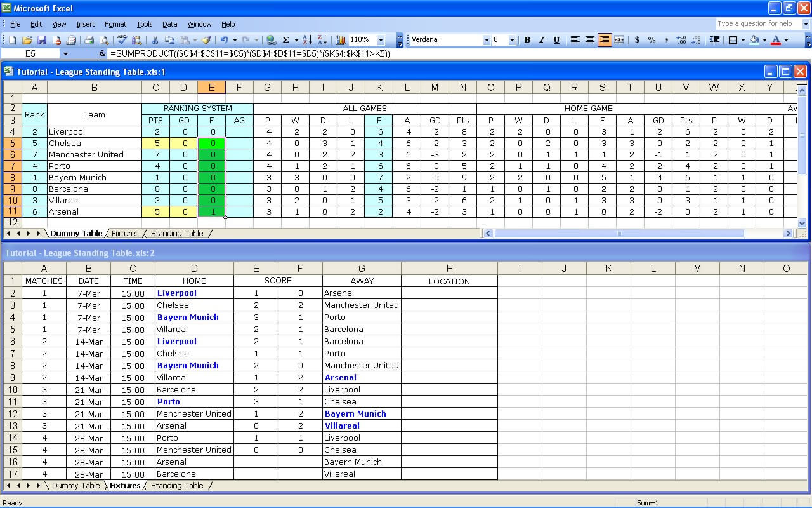Toggle the highlighted Align Right button
Screen dimensions: 812x508
coord(604,40)
